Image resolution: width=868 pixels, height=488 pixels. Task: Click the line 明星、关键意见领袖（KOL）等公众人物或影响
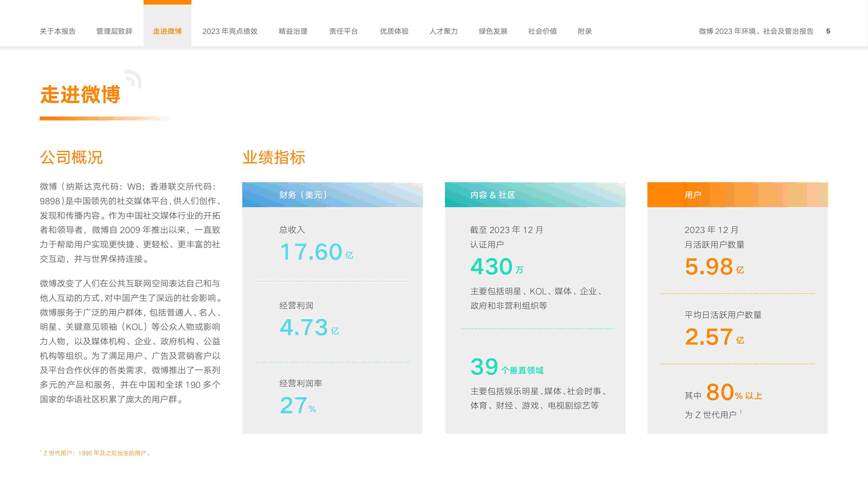click(x=130, y=327)
